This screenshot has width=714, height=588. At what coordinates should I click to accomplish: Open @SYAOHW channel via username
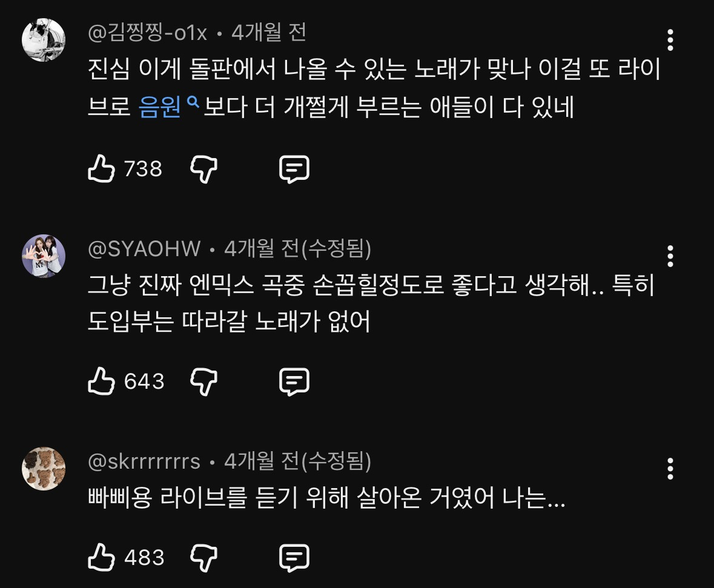(144, 248)
